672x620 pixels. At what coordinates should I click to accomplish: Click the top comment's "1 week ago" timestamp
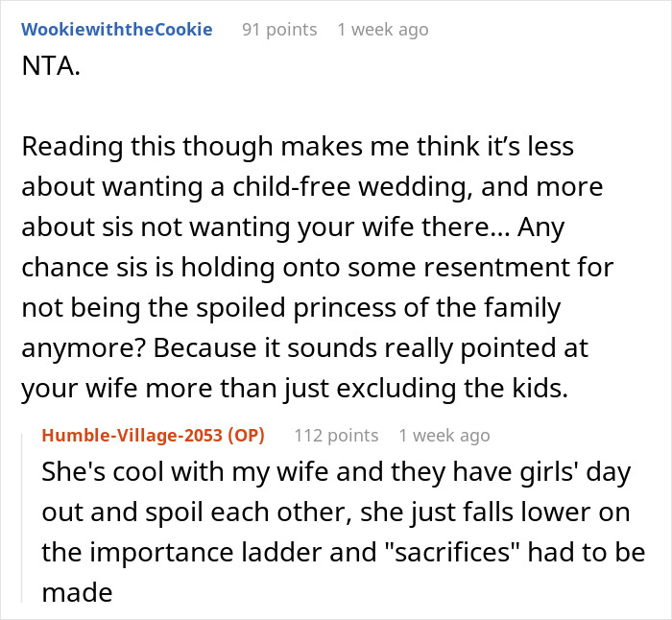coord(382,30)
